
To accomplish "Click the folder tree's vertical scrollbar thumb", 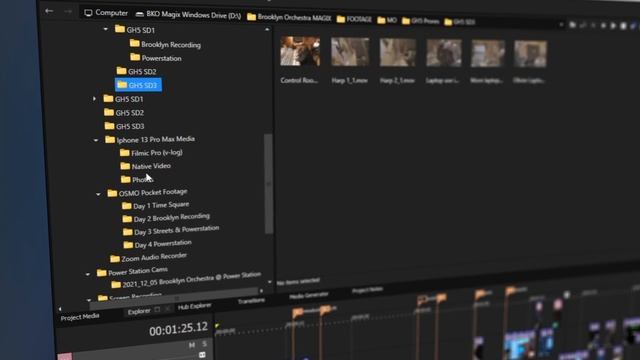I will tap(268, 184).
